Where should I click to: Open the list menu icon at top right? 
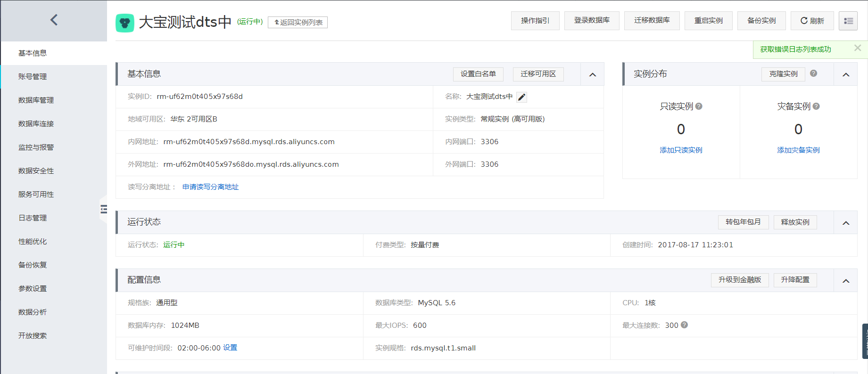pos(848,21)
